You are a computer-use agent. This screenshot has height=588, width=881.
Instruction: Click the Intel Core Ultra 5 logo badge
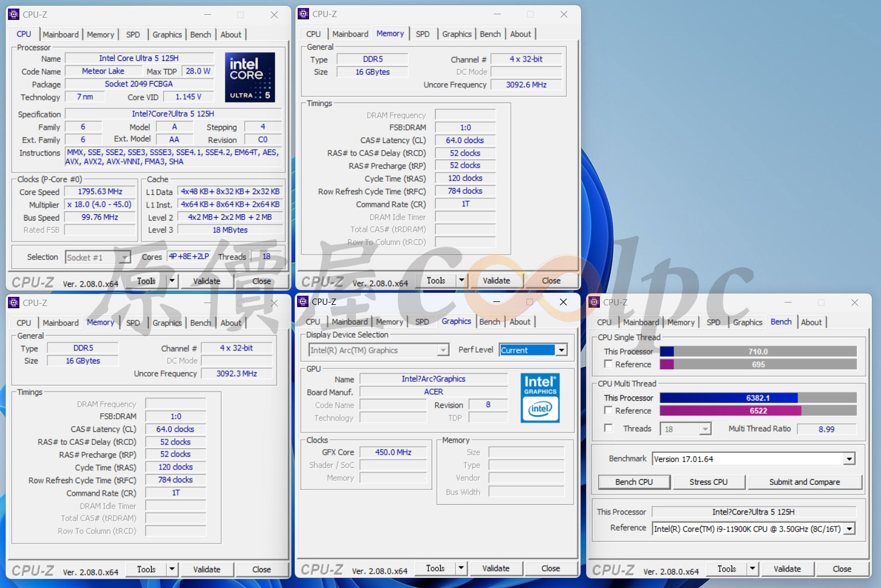250,77
